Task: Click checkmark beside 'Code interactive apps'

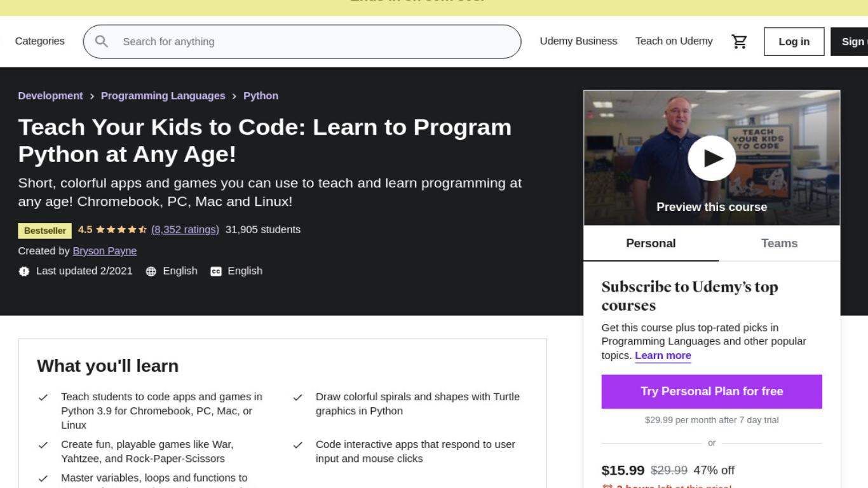Action: pyautogui.click(x=297, y=445)
